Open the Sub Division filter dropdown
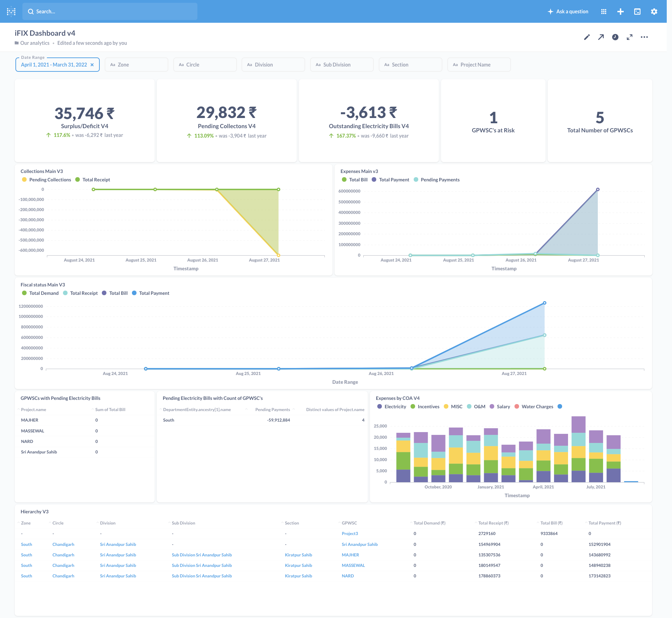 (x=342, y=65)
